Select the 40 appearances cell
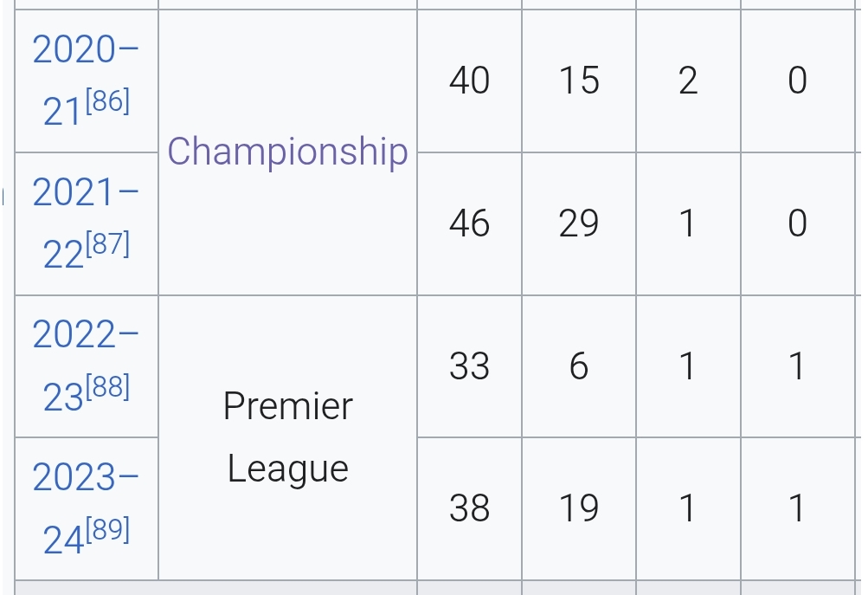Image resolution: width=868 pixels, height=595 pixels. 469,81
